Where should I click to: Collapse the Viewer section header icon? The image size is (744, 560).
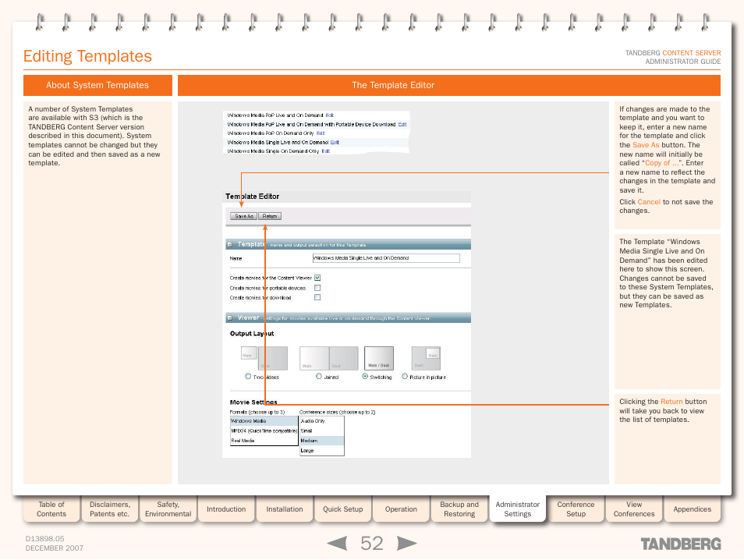click(229, 318)
